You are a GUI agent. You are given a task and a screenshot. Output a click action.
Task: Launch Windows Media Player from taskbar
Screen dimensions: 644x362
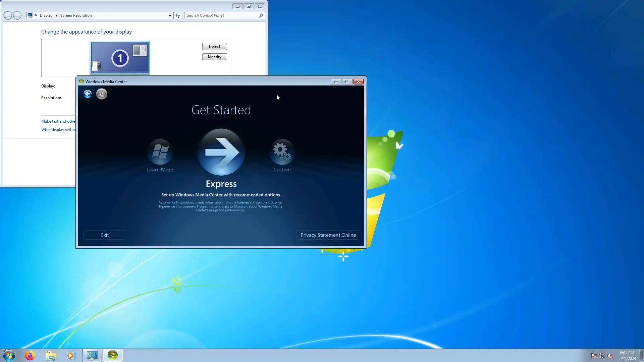[x=71, y=355]
